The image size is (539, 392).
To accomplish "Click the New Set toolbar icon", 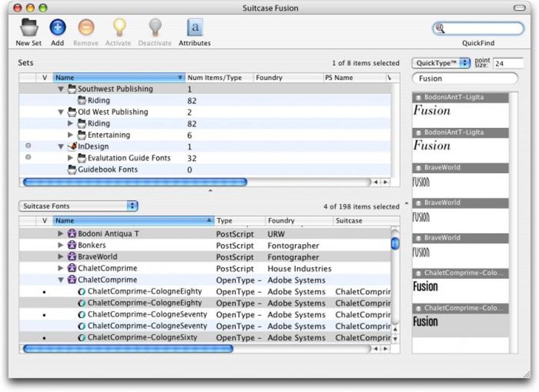I will click(x=29, y=27).
